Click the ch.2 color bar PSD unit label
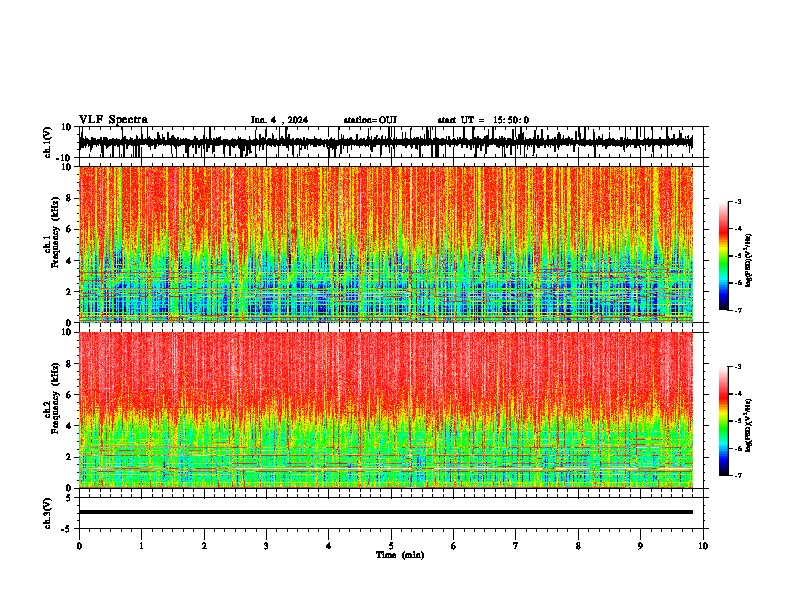The height and width of the screenshot is (612, 792). point(748,425)
